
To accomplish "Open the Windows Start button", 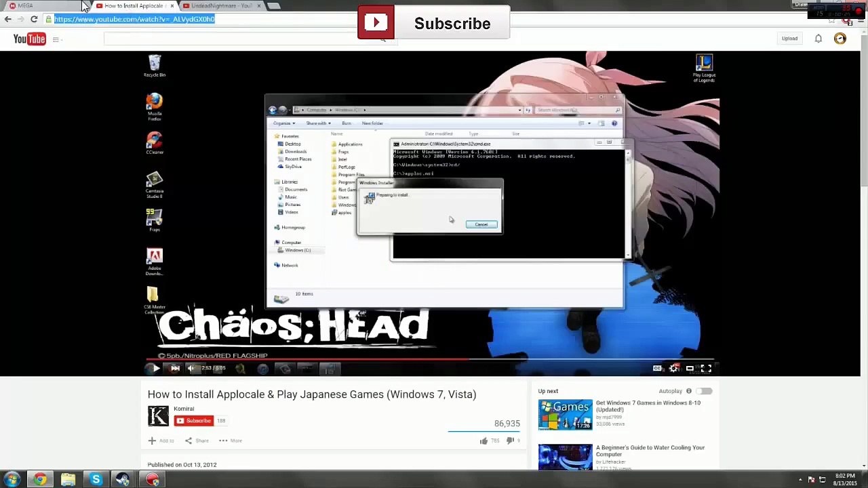I will point(12,480).
